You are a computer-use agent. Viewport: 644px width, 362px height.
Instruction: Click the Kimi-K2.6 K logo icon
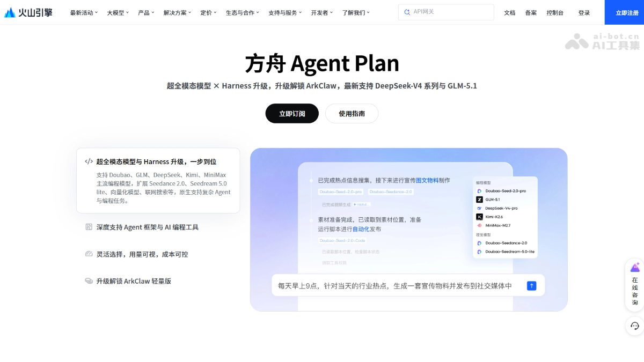(x=480, y=217)
